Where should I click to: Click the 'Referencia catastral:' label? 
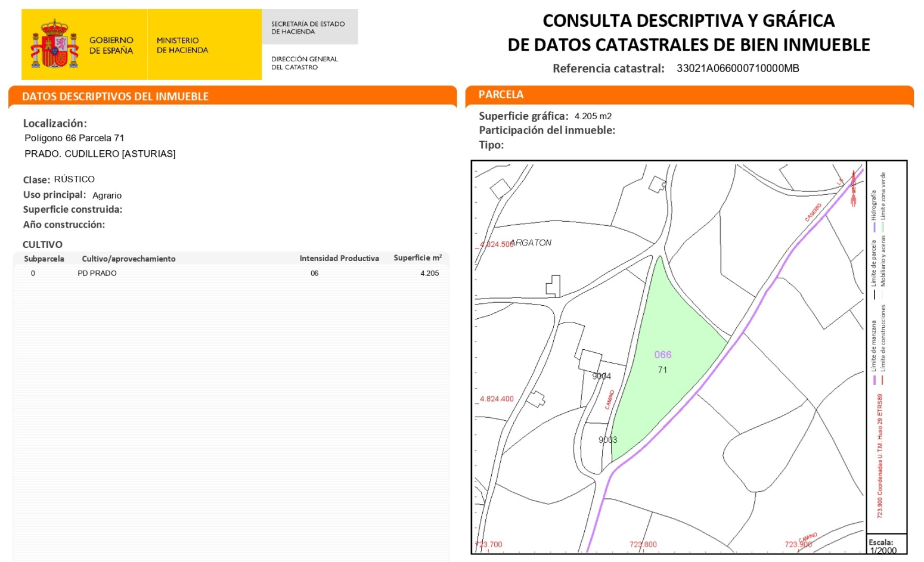pos(608,69)
